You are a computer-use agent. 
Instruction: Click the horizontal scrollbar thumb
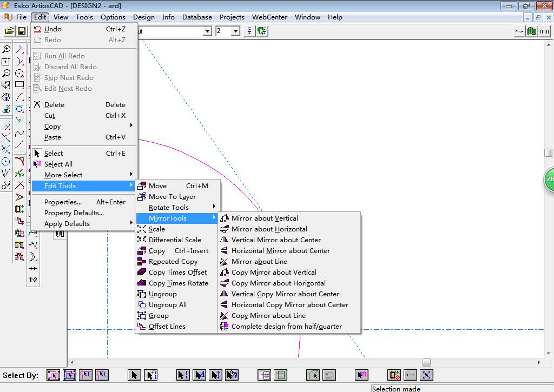coord(426,362)
